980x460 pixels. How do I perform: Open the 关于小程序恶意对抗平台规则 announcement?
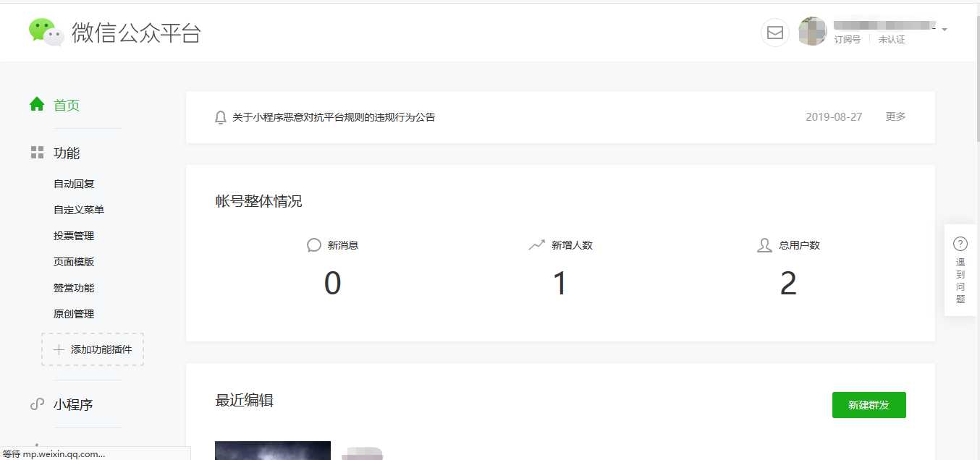point(334,117)
